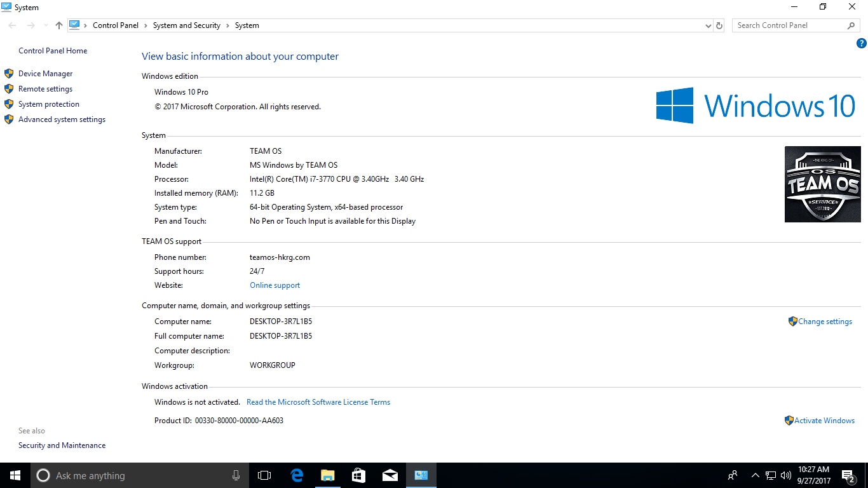Open Microsoft Edge from the taskbar
The height and width of the screenshot is (488, 868).
point(296,475)
